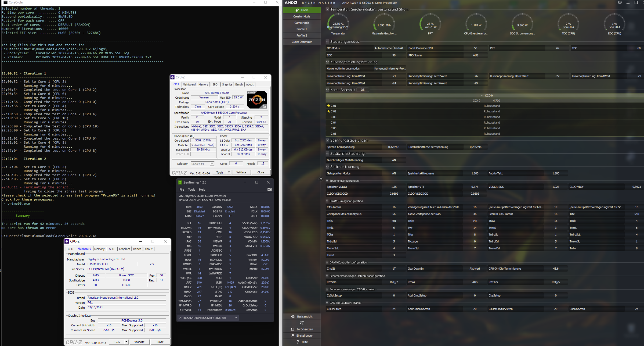Open the Help menu in ZenTimings

point(202,190)
